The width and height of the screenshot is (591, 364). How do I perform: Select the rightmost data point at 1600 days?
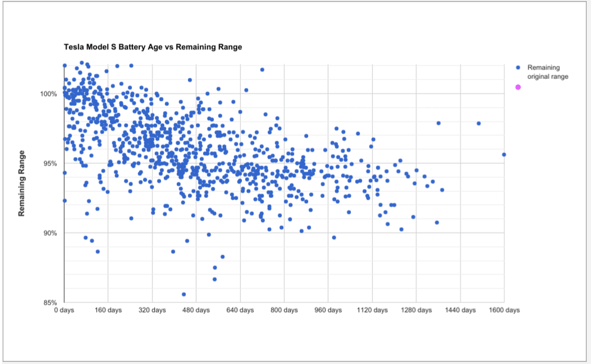[504, 155]
